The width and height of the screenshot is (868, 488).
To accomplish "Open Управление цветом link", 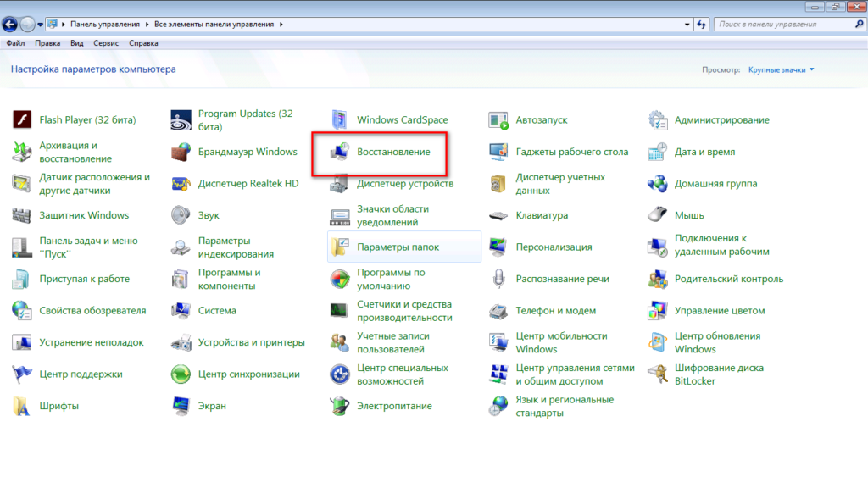I will [x=720, y=310].
